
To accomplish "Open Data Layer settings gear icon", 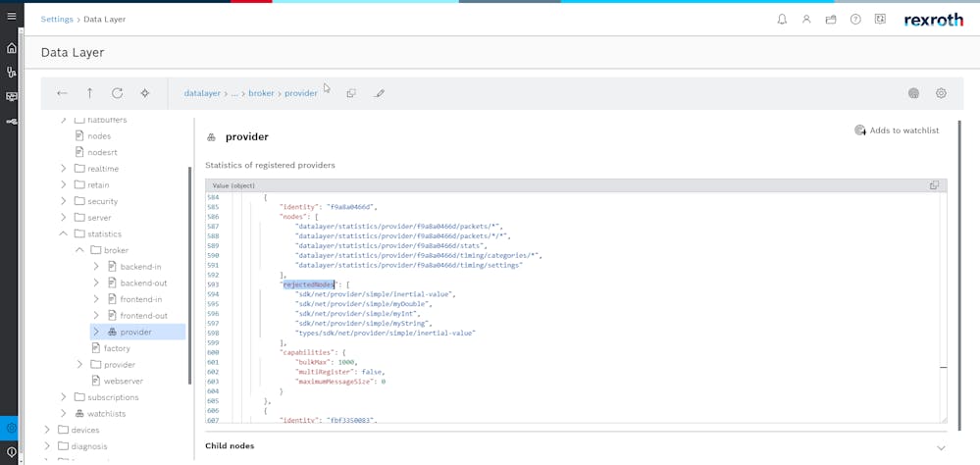I will point(941,93).
